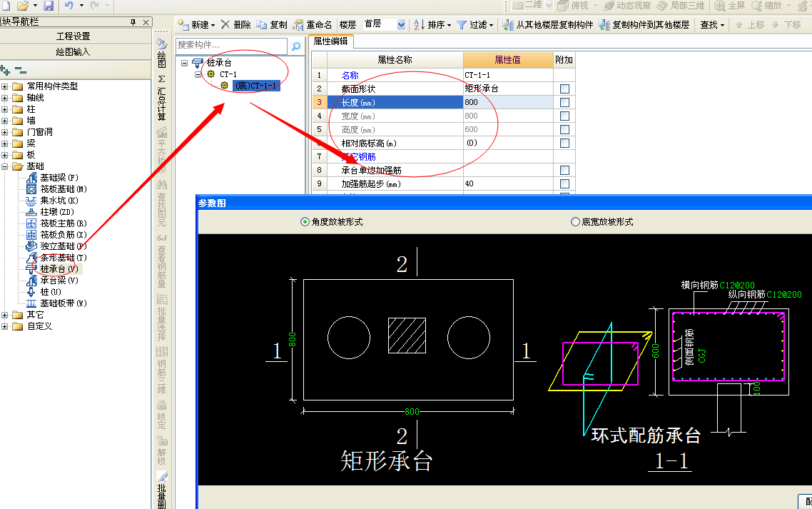Toggle 附加 checkbox for 承台单边加强筋 row
This screenshot has height=509, width=812.
564,170
